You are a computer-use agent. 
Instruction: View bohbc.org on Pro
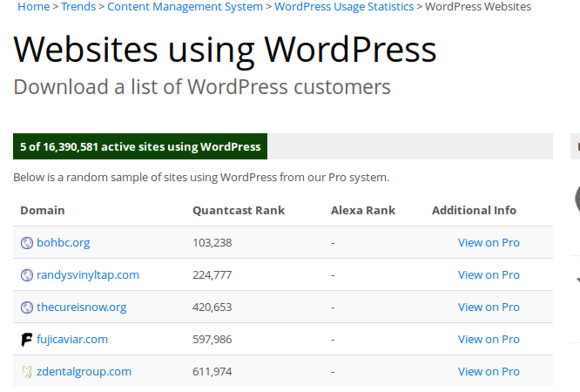(x=489, y=243)
